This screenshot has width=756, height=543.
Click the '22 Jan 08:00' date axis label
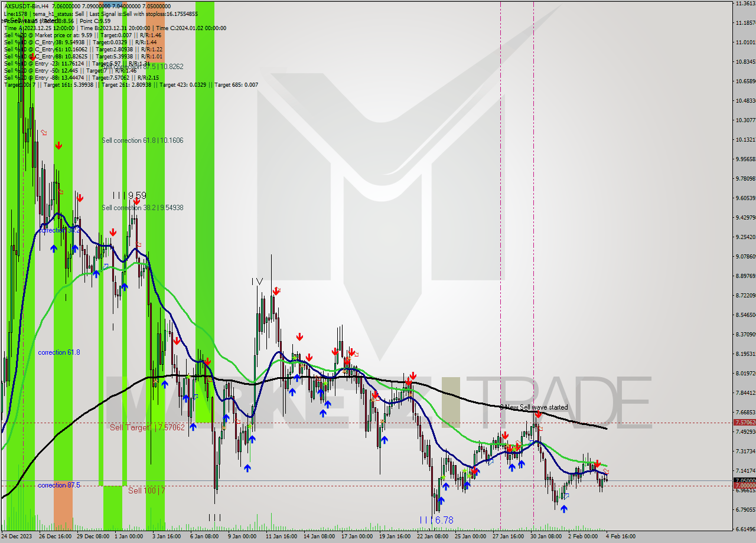coord(433,537)
